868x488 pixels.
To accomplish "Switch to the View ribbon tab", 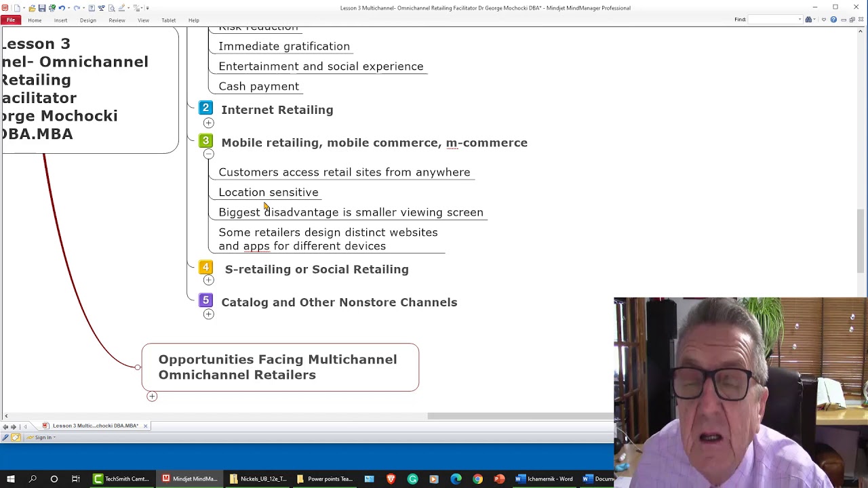I will (x=143, y=20).
